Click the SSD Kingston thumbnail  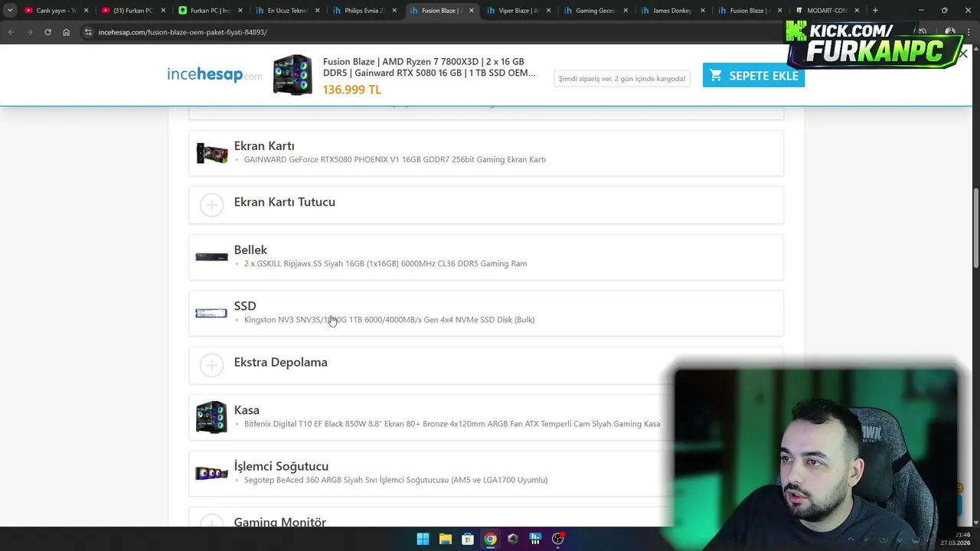tap(211, 313)
